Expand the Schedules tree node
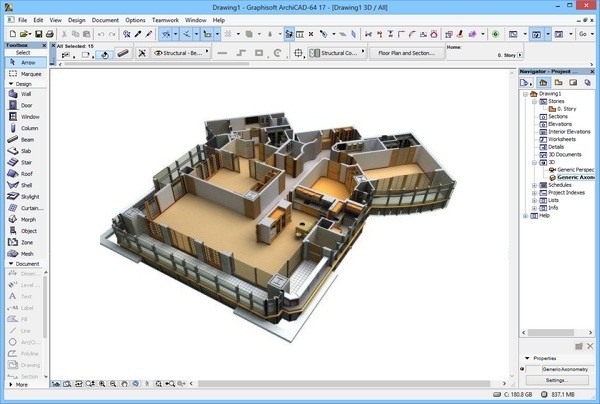This screenshot has width=600, height=404. pos(535,185)
